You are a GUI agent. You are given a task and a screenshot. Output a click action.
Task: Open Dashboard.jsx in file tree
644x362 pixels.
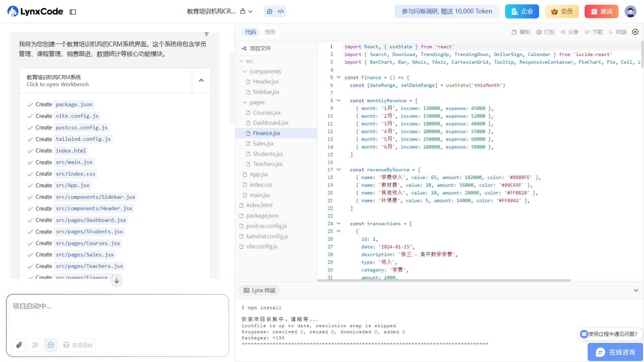(270, 123)
